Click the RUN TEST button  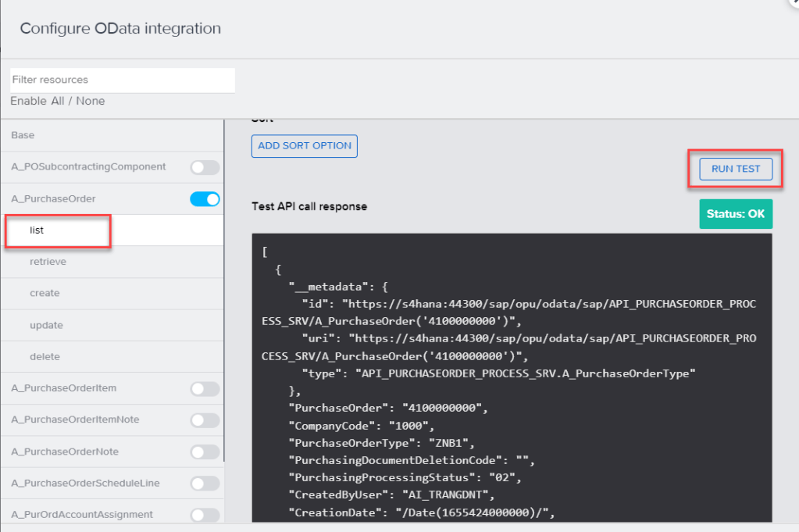click(735, 169)
